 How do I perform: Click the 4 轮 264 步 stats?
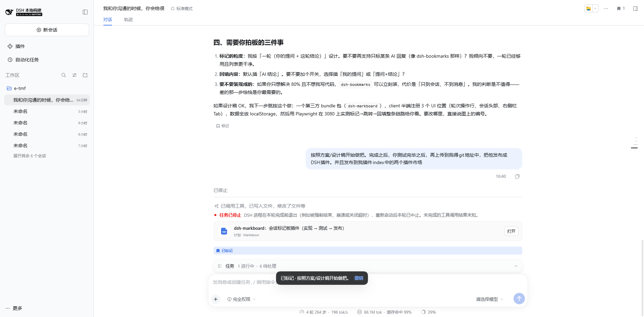pyautogui.click(x=324, y=312)
